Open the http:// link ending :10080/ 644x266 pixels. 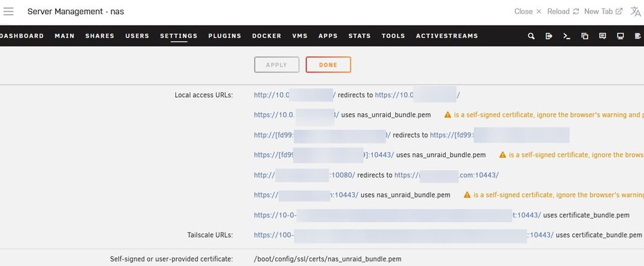(305, 175)
